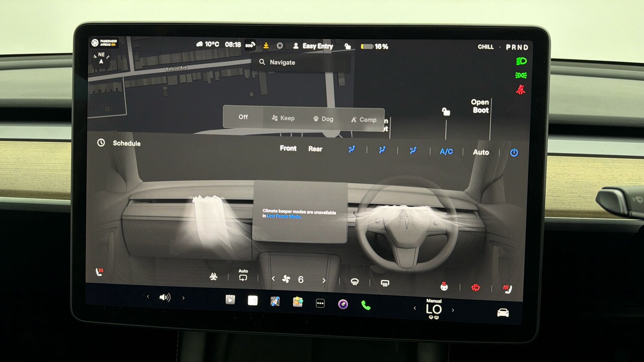This screenshot has width=644, height=362.
Task: Open the Phone app from the launcher
Action: point(366,305)
